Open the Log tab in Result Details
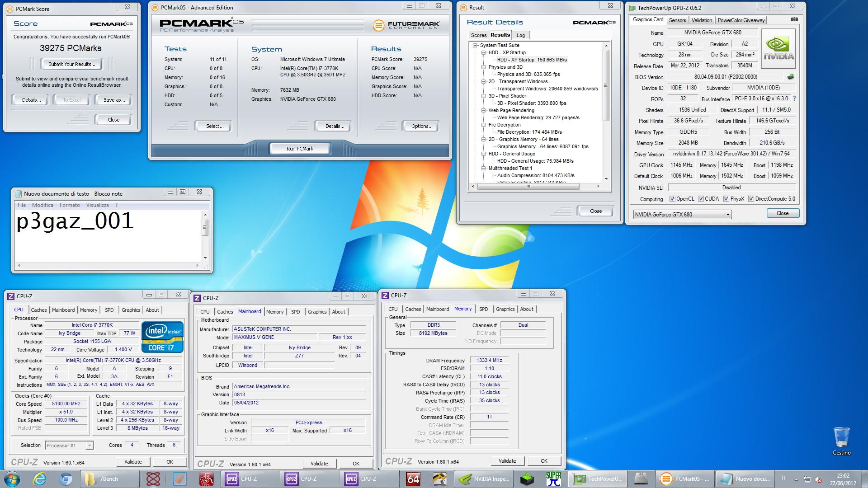 pyautogui.click(x=521, y=35)
